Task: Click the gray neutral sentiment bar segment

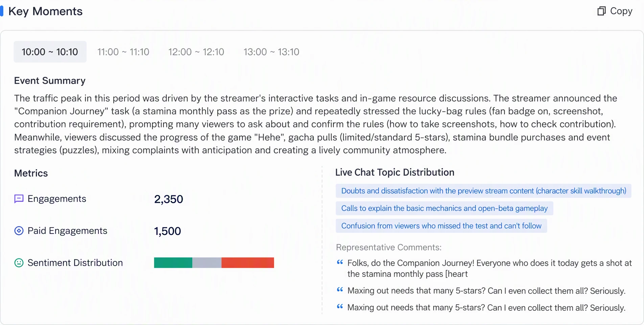Action: (x=207, y=263)
